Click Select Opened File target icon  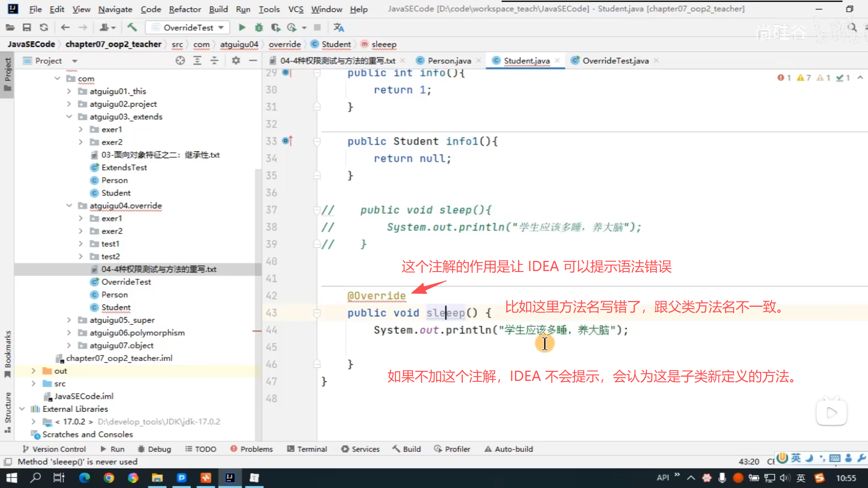[180, 61]
